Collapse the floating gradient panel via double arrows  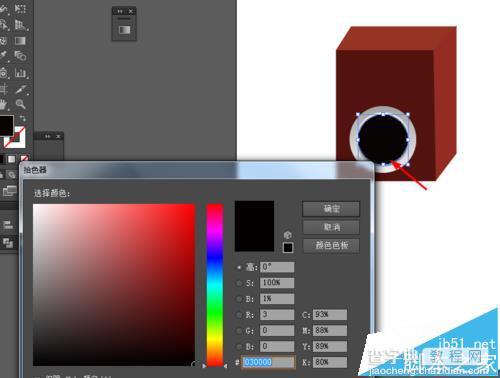[120, 11]
